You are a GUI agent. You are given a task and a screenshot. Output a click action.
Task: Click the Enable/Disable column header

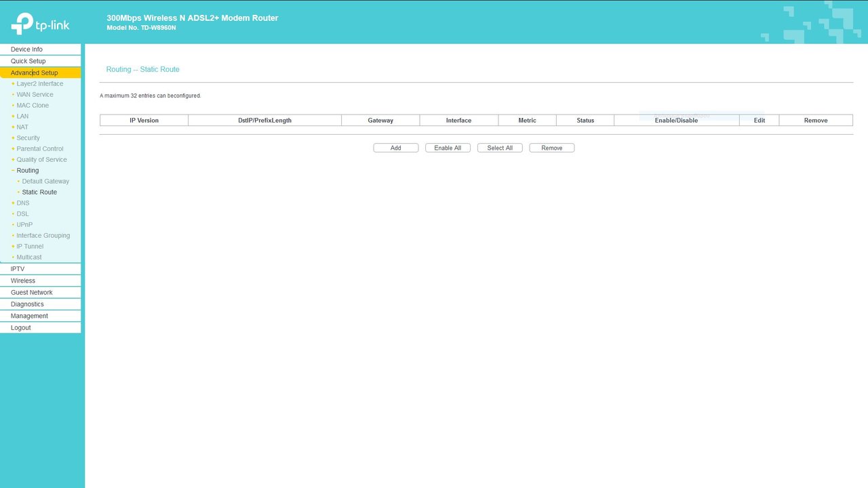(677, 121)
